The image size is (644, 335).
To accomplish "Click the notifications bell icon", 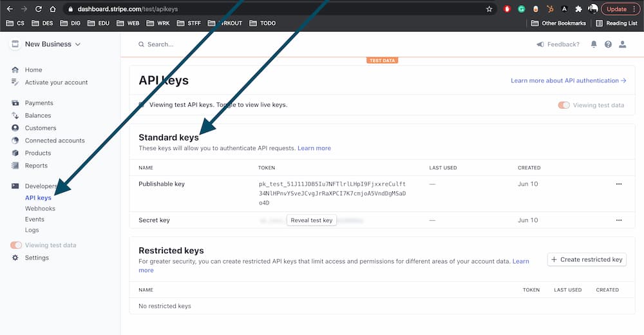I will (x=594, y=44).
